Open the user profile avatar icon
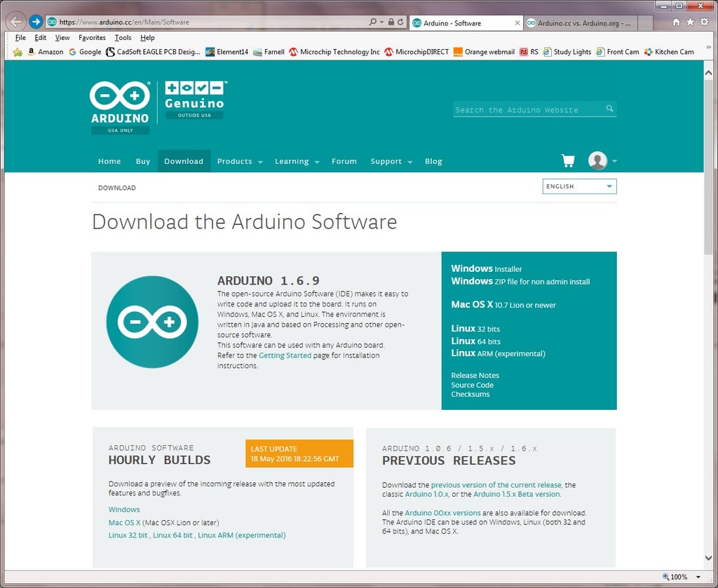The height and width of the screenshot is (588, 718). pos(597,160)
